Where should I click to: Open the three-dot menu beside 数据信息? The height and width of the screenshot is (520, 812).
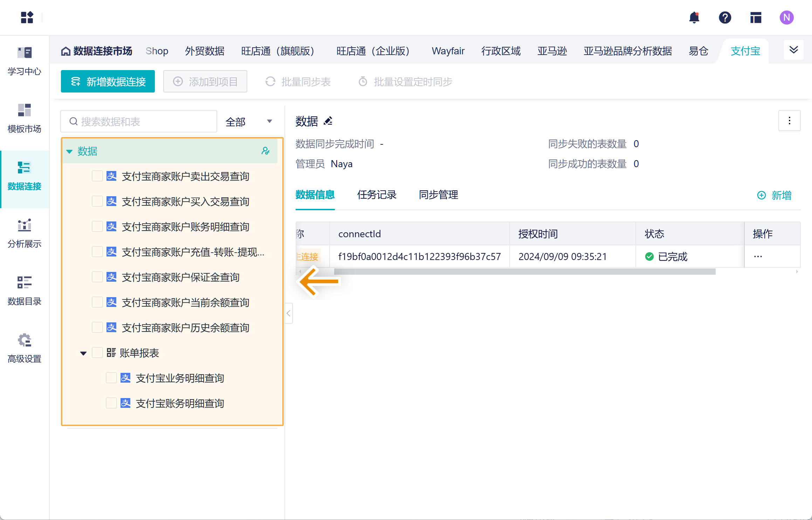[789, 121]
